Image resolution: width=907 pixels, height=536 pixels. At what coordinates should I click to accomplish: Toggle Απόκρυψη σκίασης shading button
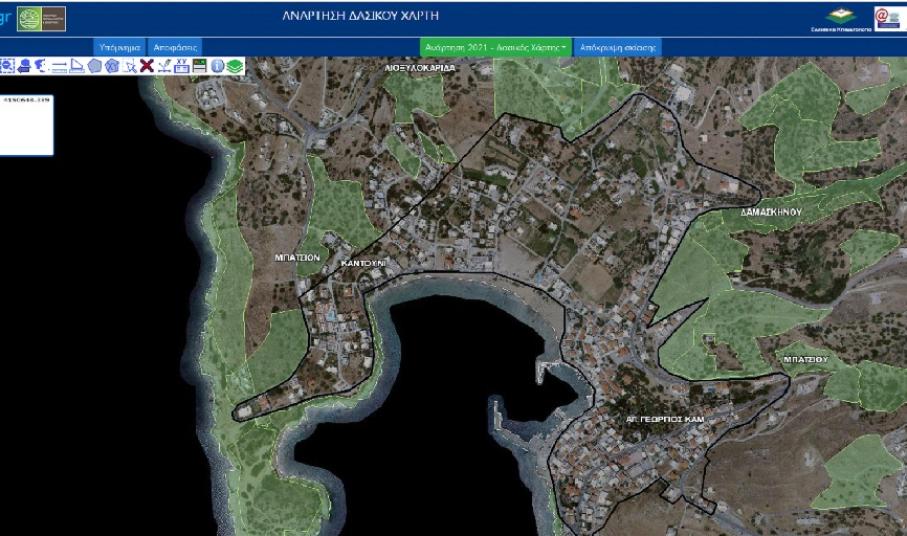tap(617, 47)
